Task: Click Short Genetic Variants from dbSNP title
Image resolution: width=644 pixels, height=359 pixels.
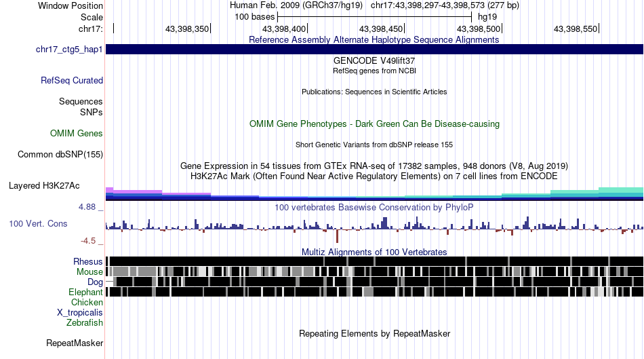Action: [374, 145]
